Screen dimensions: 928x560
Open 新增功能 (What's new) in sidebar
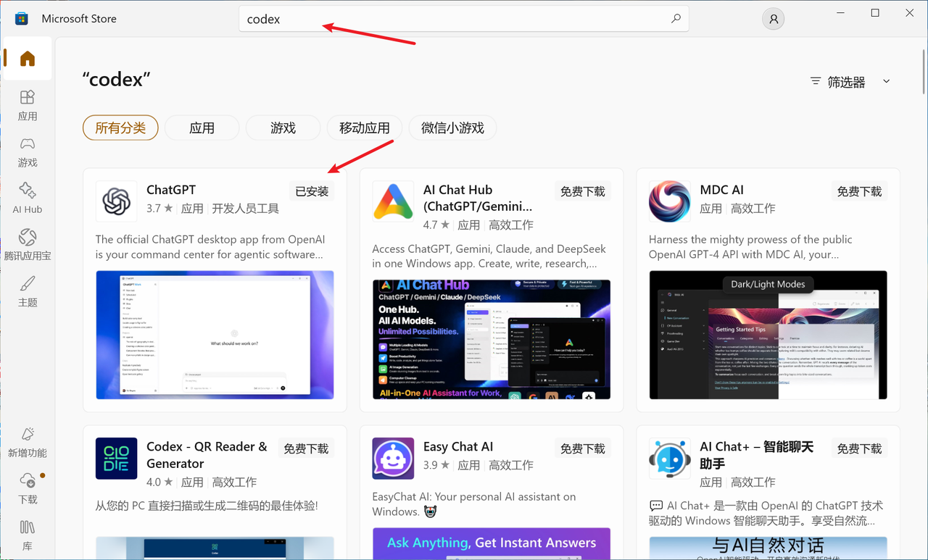28,442
